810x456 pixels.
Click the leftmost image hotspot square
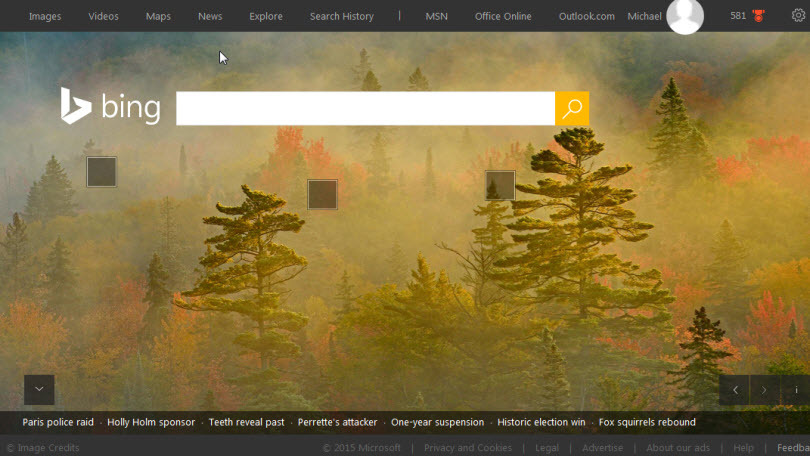coord(101,172)
